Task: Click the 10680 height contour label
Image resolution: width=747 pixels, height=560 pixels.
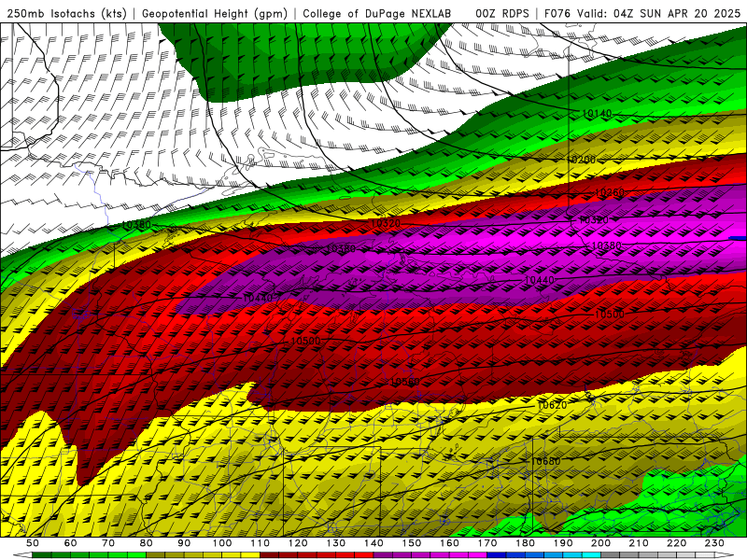Action: click(545, 461)
